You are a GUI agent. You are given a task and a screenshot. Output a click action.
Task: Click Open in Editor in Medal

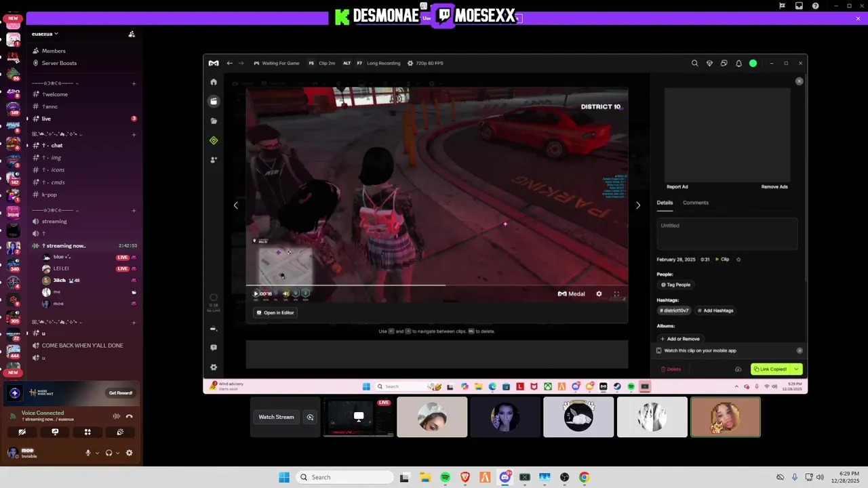point(275,312)
